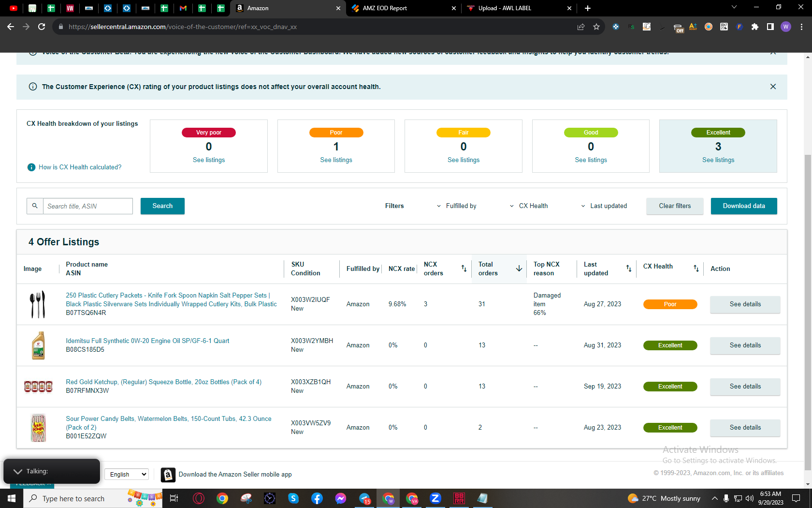
Task: Sort by NCX orders column arrows
Action: click(x=464, y=269)
